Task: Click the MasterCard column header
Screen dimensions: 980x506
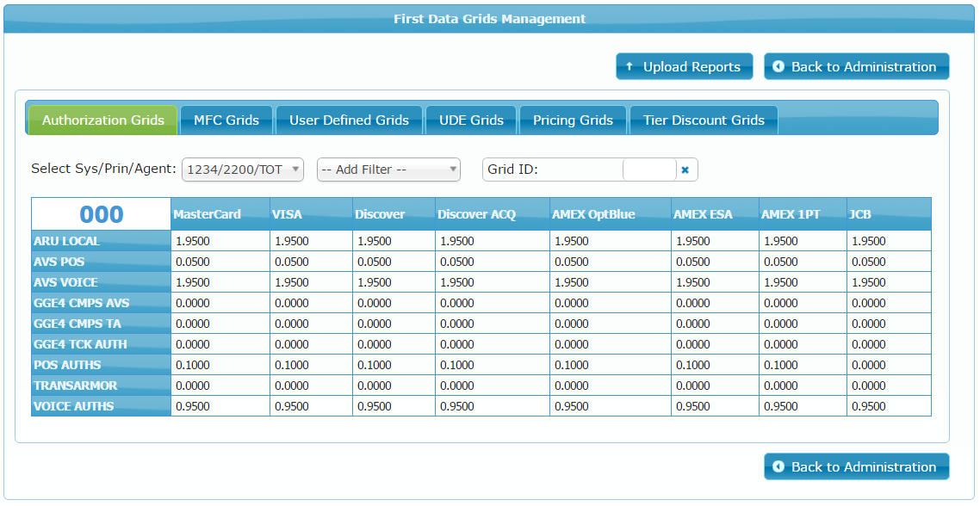Action: pos(220,214)
